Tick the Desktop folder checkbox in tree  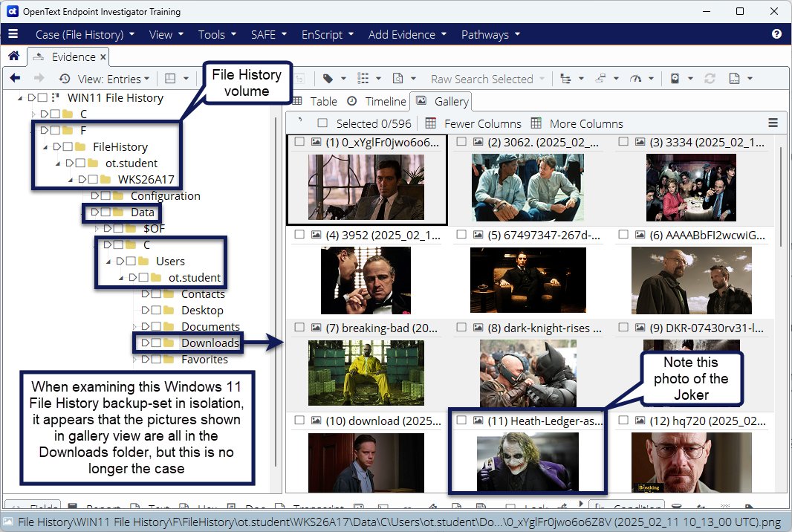pos(156,310)
